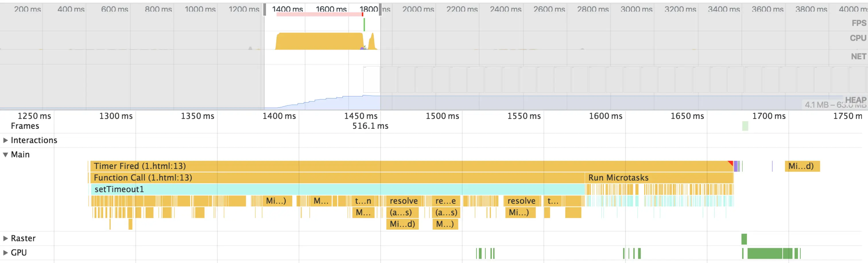
Task: Click the 'Mi...d)' block under first resolve
Action: [x=402, y=224]
